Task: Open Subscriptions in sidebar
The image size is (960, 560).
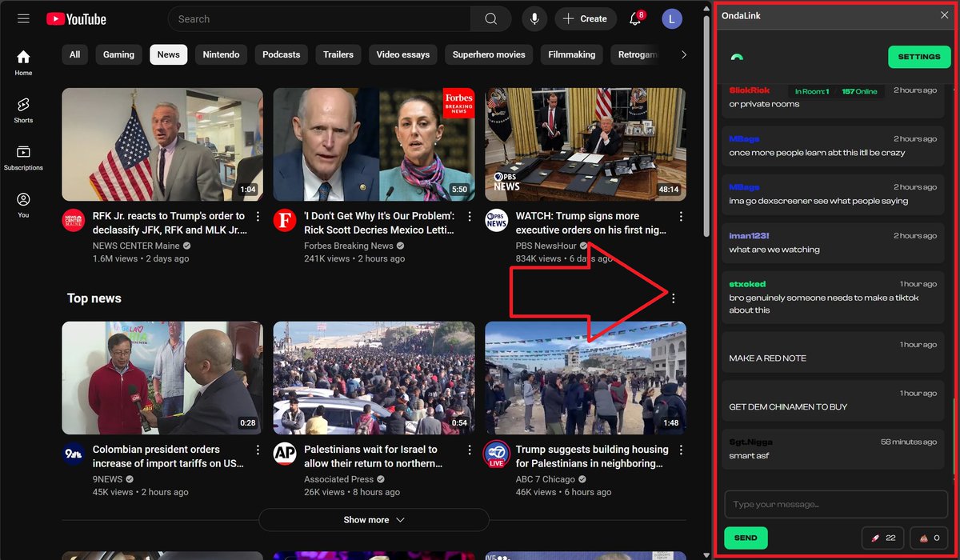Action: pyautogui.click(x=23, y=158)
